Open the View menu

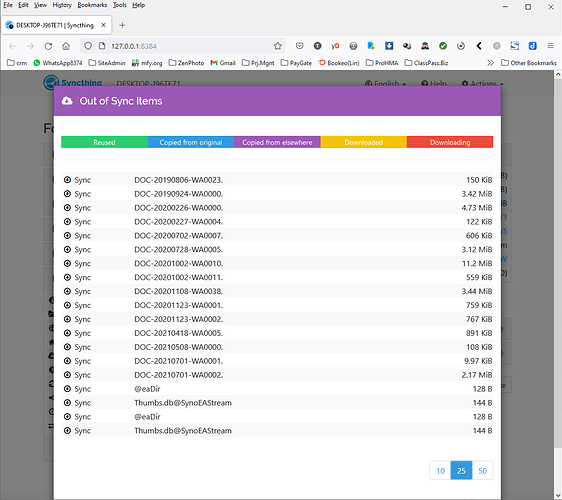40,5
